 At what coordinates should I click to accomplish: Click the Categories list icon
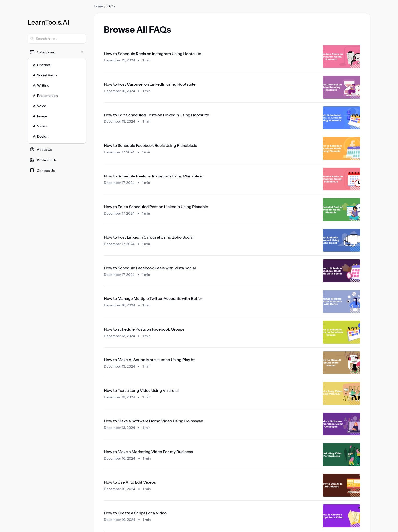pos(32,52)
